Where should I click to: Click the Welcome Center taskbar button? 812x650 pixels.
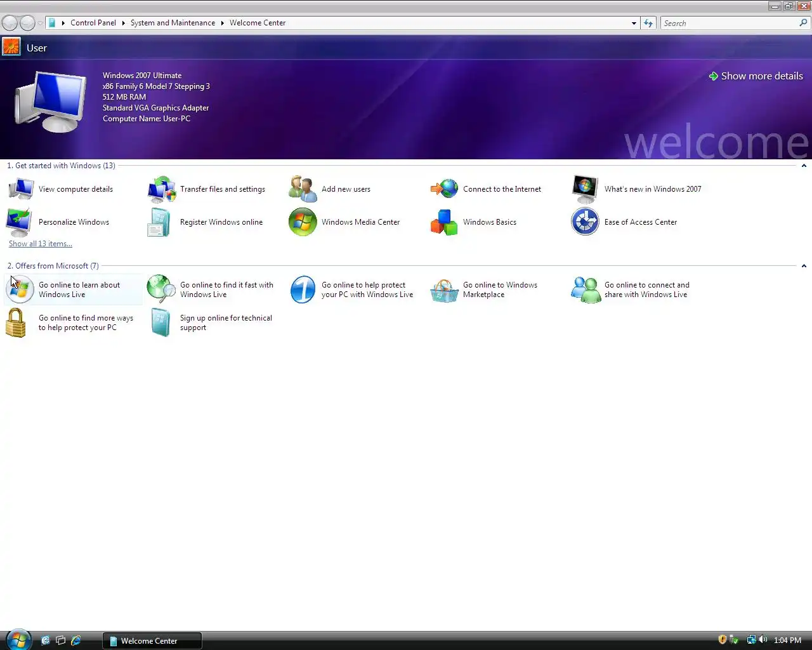(x=152, y=640)
